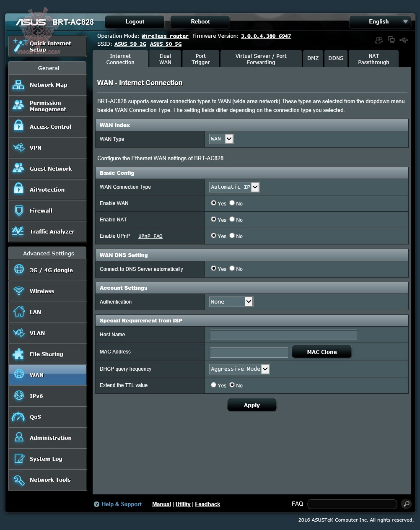This screenshot has width=420, height=530.
Task: Open the Permission Management icon
Action: pos(18,106)
